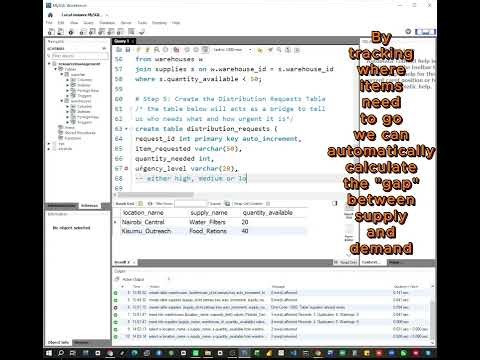Click the Filter objects search field
The height and width of the screenshot is (360, 480).
tap(80, 56)
